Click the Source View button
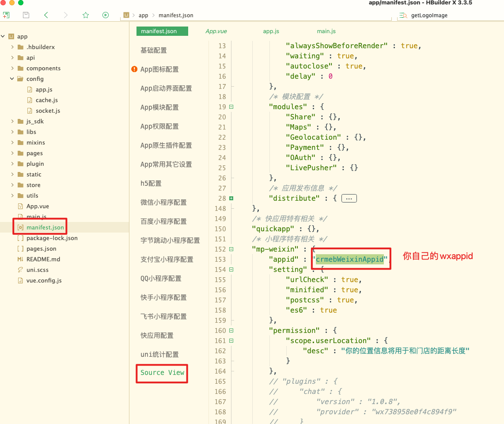This screenshot has height=424, width=504. 162,373
